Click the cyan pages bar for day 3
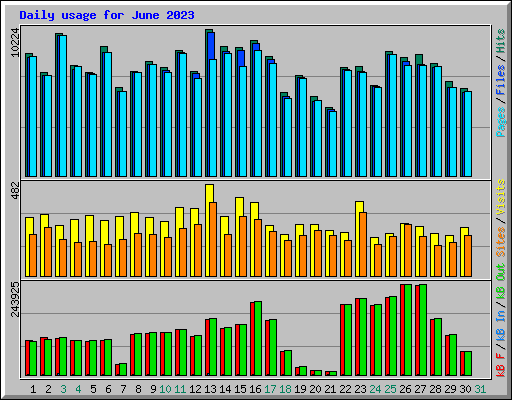512x400 pixels. pyautogui.click(x=63, y=106)
